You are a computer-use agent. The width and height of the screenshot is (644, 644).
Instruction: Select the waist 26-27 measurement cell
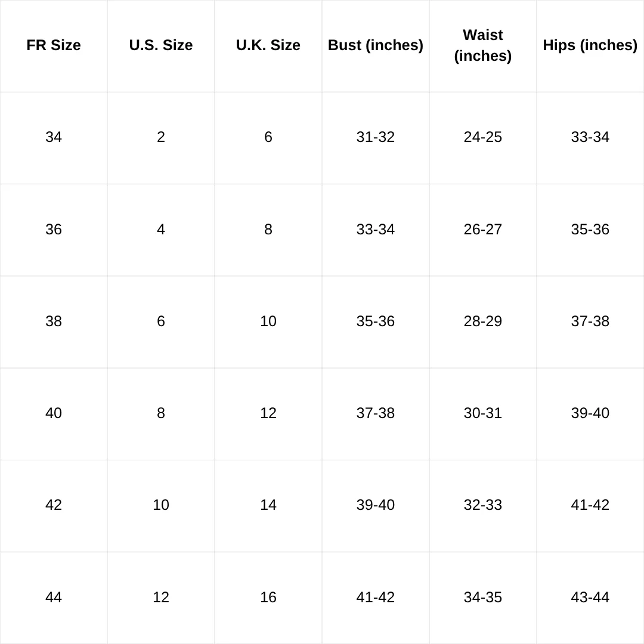(x=483, y=230)
